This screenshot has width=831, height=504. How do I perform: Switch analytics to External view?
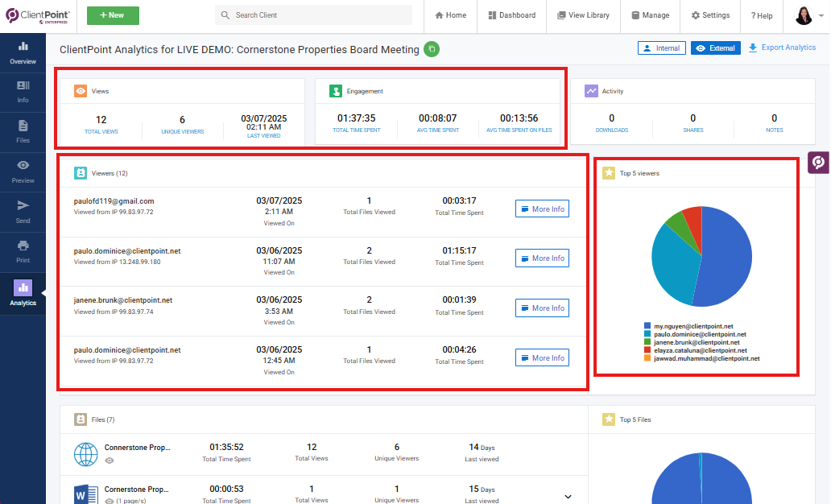pyautogui.click(x=715, y=48)
